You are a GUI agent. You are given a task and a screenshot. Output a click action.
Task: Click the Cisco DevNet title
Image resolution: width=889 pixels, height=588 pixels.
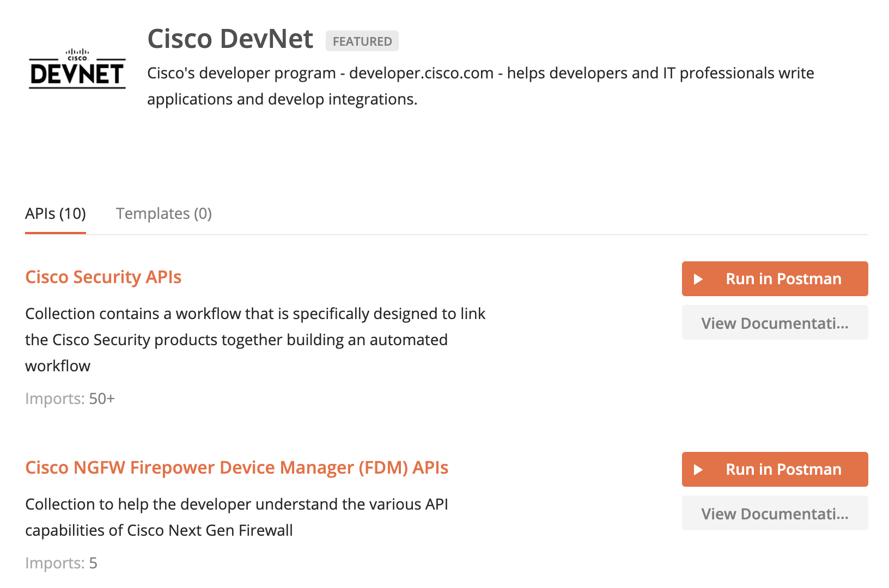[230, 39]
